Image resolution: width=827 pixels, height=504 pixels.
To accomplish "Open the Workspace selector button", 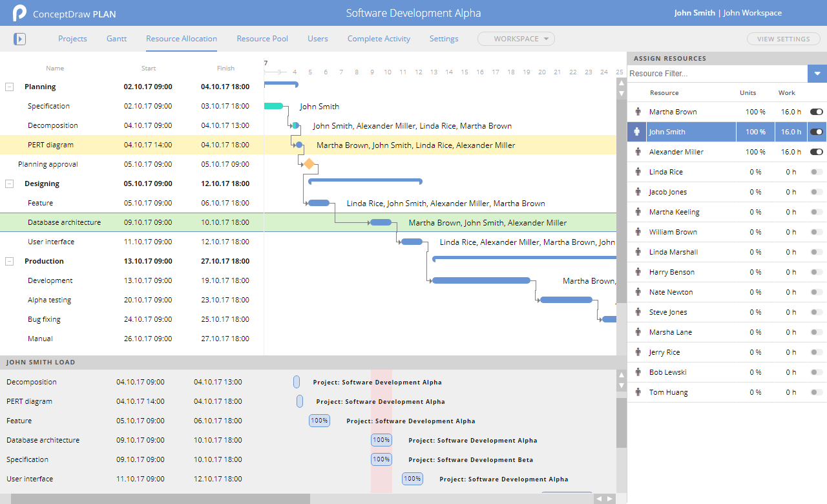I will pos(516,39).
